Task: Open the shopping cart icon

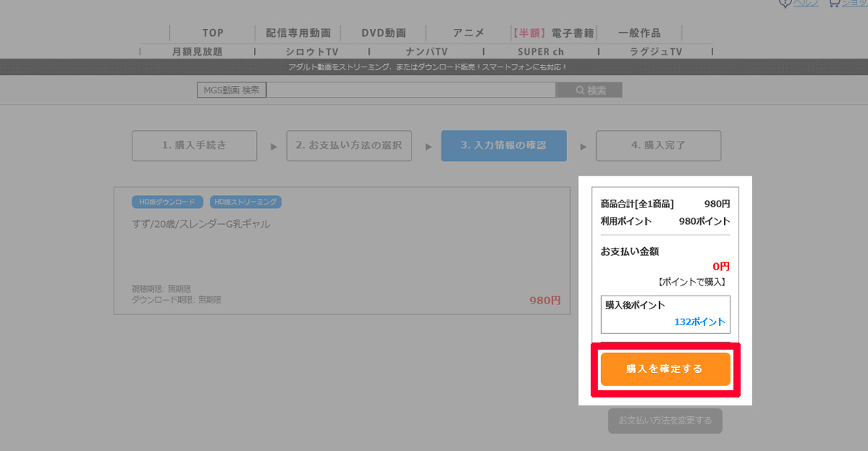Action: 835,3
